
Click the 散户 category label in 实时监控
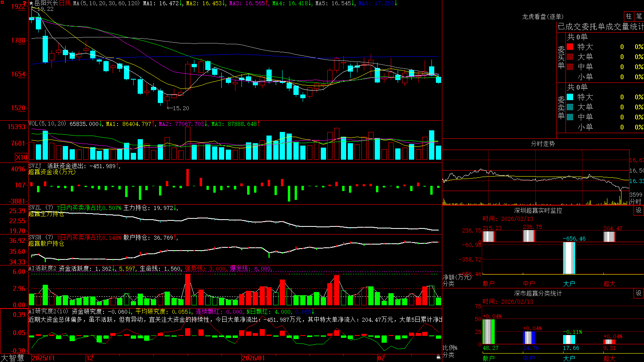489,284
